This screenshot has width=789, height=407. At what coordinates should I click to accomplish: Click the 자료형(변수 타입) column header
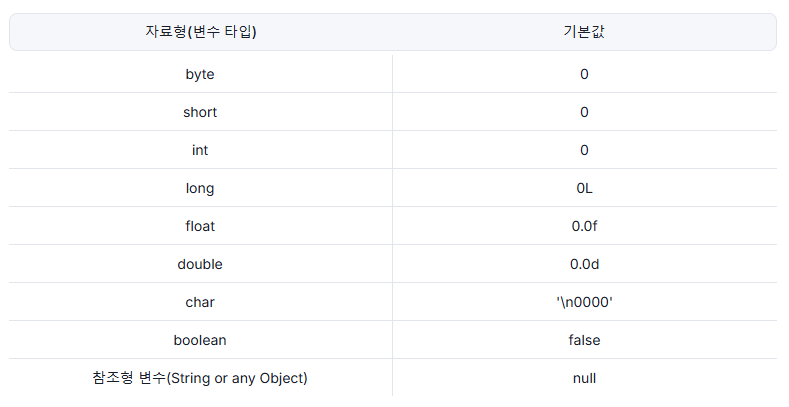201,32
